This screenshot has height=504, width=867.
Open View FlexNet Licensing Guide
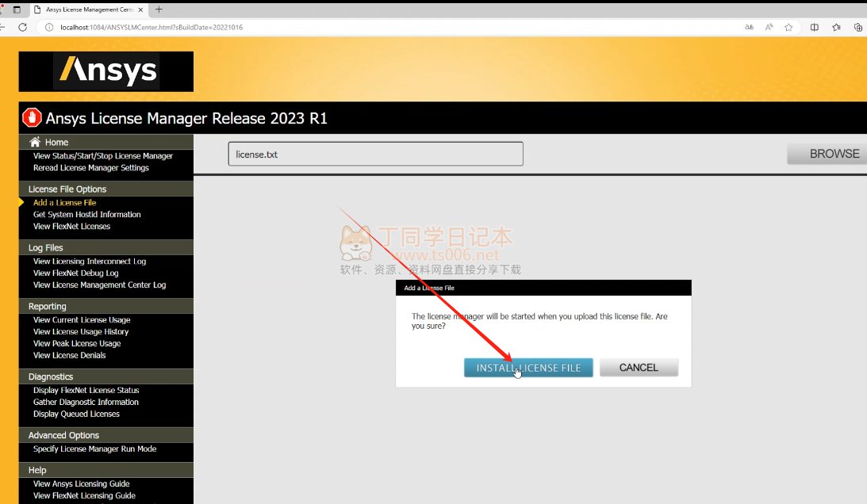(84, 496)
